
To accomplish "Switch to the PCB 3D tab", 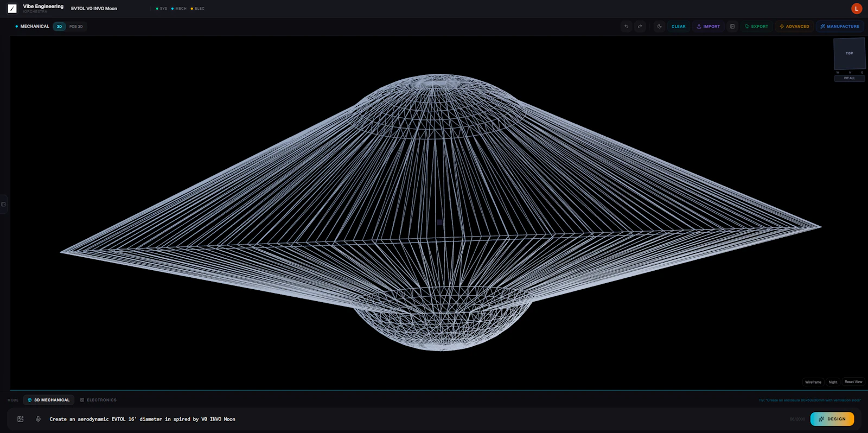I will point(76,27).
